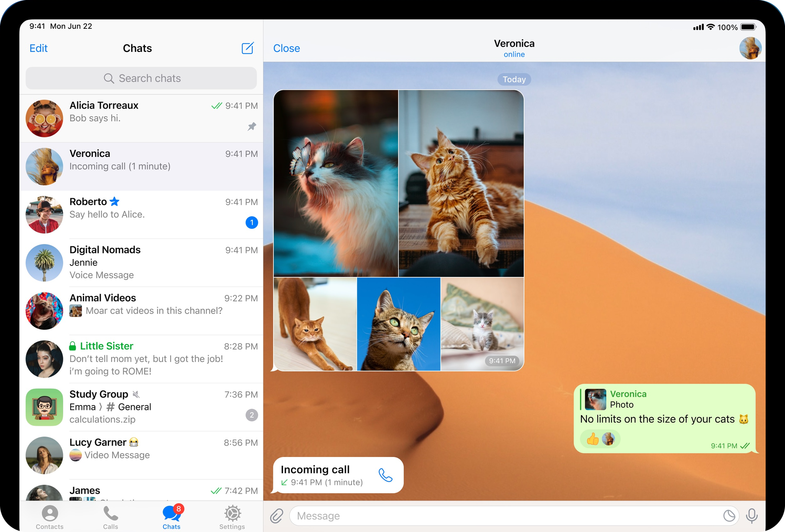Click the pin icon on Alicia Torreaux chat
785x532 pixels.
tap(252, 126)
